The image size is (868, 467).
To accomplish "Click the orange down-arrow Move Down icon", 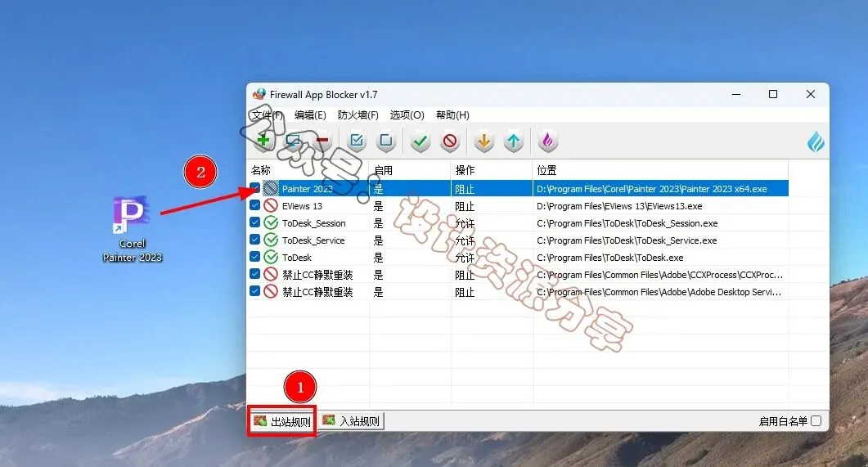I will pos(484,141).
